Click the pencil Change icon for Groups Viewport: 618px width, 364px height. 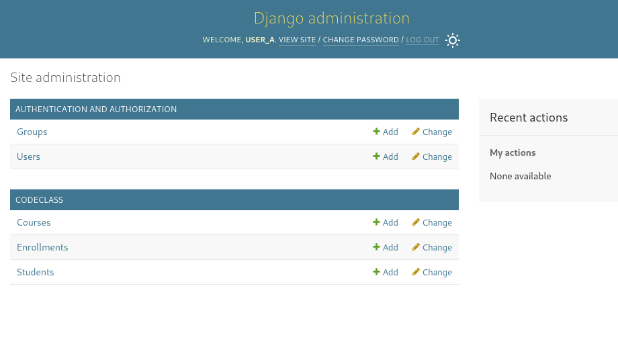coord(416,132)
